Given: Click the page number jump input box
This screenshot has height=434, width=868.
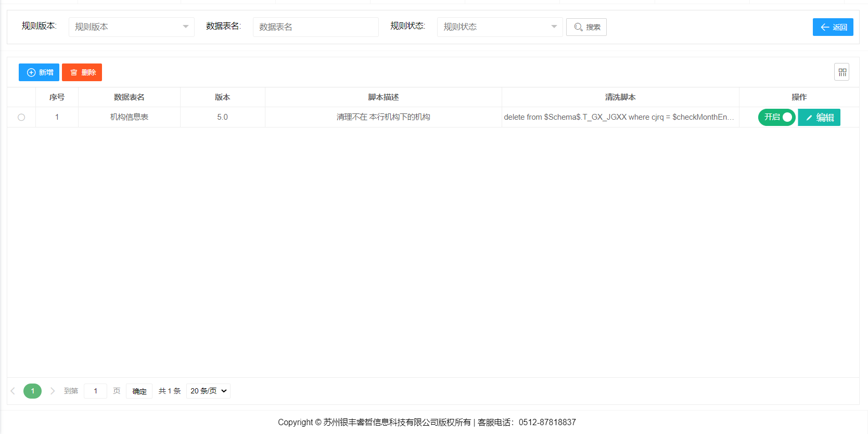Looking at the screenshot, I should coord(95,391).
